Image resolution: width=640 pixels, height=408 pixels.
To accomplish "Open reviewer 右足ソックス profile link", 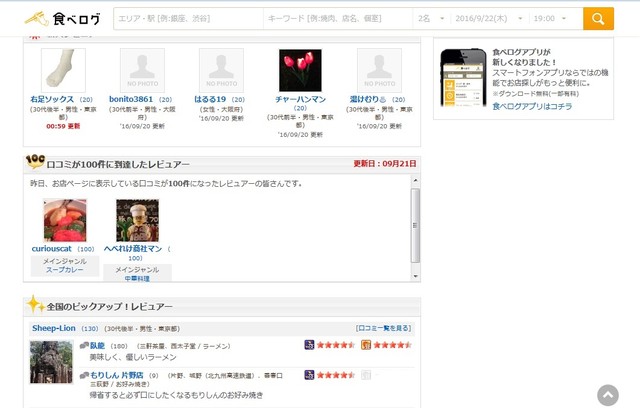I will pos(53,100).
